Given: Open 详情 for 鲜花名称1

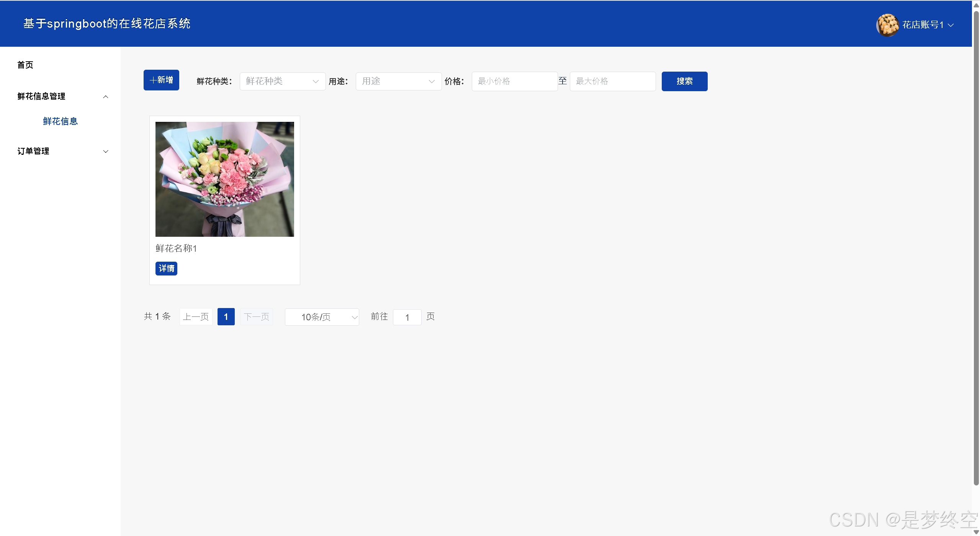Looking at the screenshot, I should point(166,269).
